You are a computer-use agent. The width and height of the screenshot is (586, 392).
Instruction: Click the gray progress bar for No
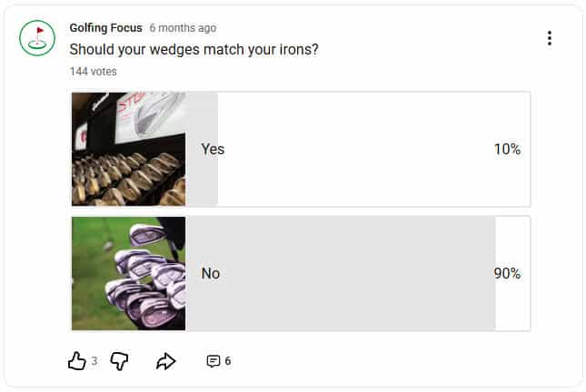[x=363, y=273]
